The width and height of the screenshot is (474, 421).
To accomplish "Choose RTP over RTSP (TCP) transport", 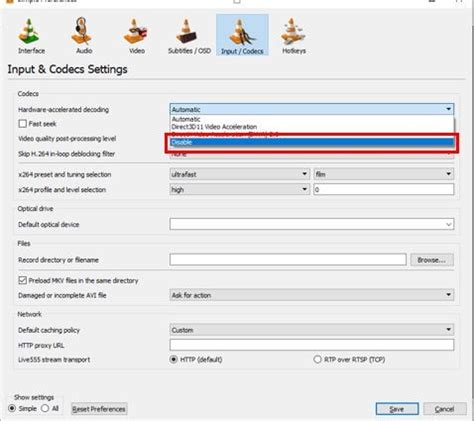I will point(317,359).
